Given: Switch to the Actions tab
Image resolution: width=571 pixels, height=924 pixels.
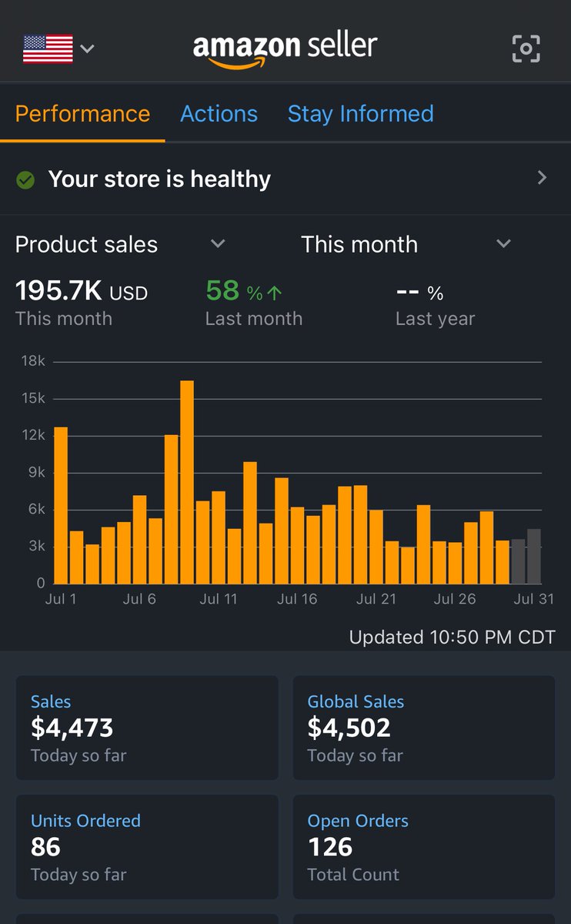Looking at the screenshot, I should (x=219, y=114).
